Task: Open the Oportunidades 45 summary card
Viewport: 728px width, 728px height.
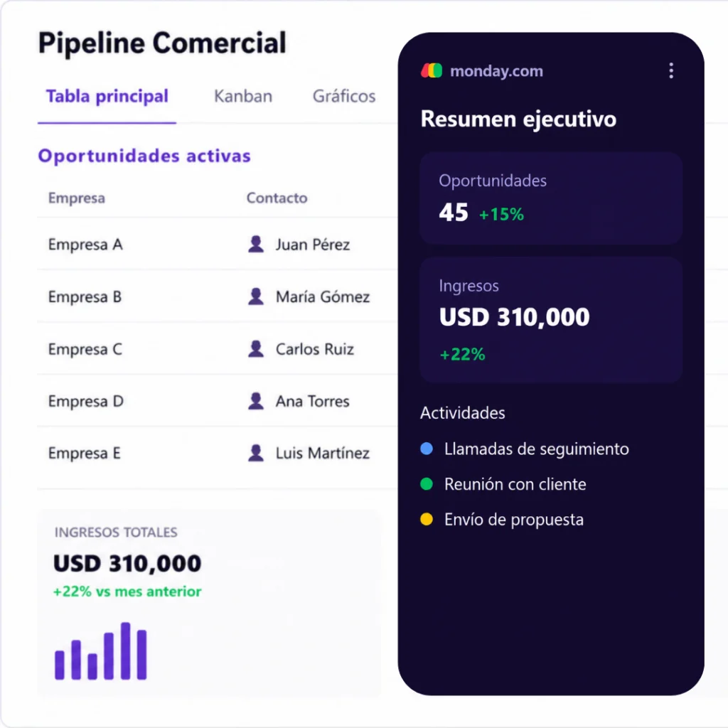Action: 551,198
